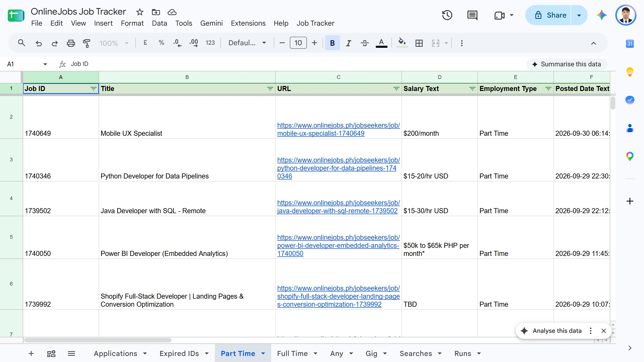Viewport: 644px width, 362px height.
Task: Toggle Bold formatting
Action: [332, 43]
